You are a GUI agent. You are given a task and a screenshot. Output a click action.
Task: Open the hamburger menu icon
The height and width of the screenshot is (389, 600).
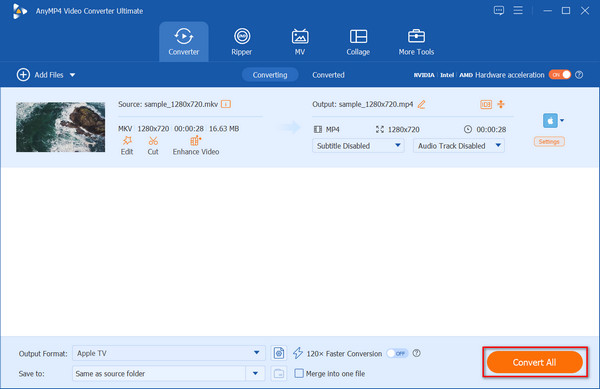click(518, 10)
